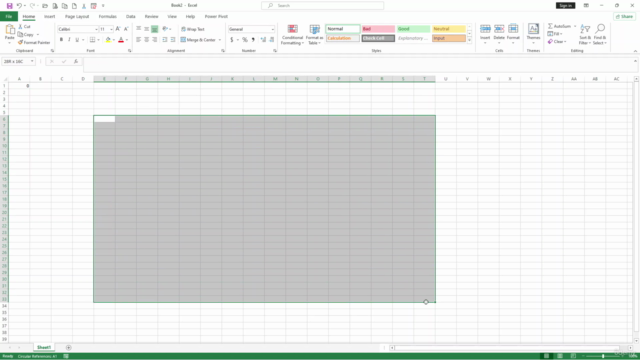This screenshot has width=640, height=360.
Task: Open the General number format dropdown
Action: (273, 29)
